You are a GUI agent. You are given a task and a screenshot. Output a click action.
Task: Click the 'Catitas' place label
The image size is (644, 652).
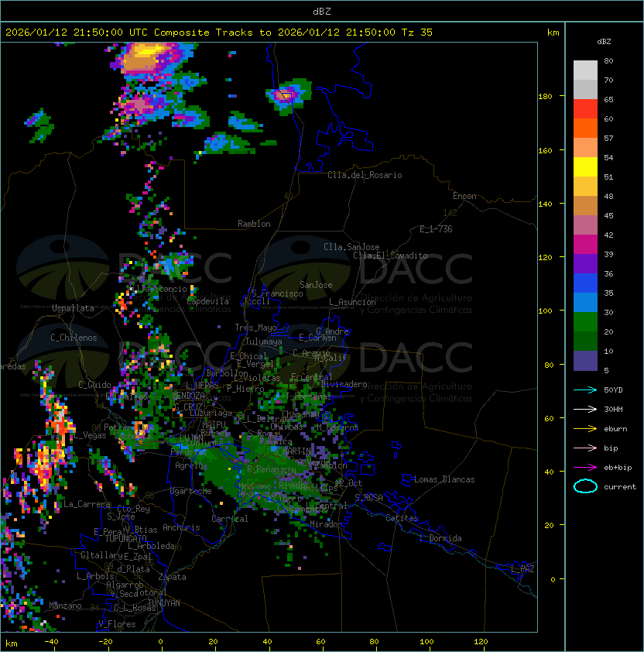pyautogui.click(x=402, y=518)
